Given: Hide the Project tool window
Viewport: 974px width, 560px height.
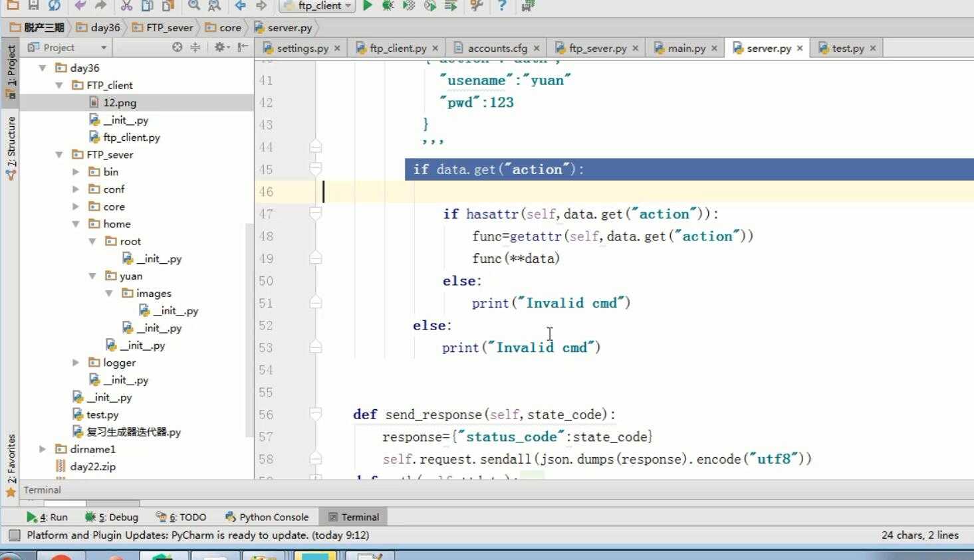Looking at the screenshot, I should click(243, 47).
